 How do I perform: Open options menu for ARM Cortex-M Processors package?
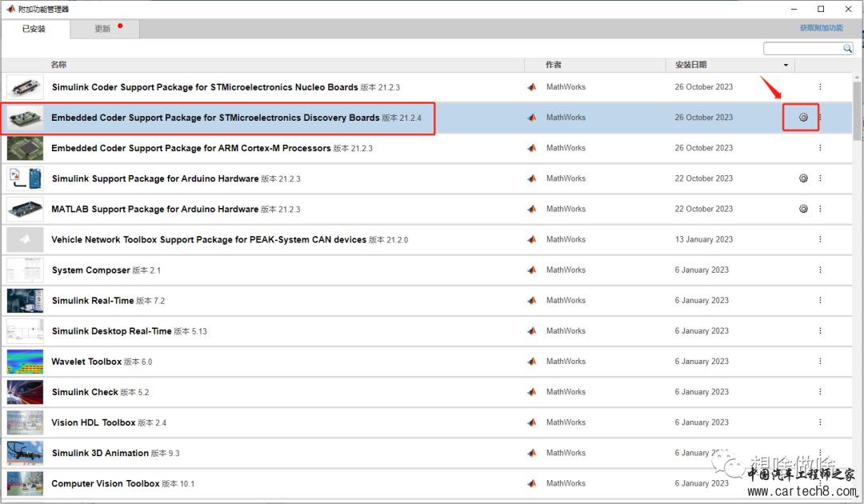(820, 148)
